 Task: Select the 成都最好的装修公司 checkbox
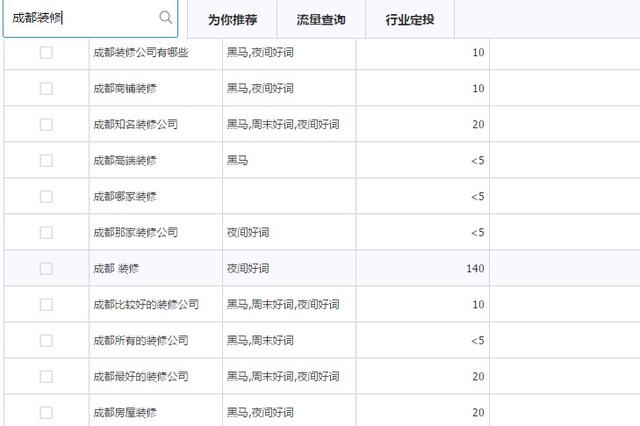pyautogui.click(x=46, y=376)
